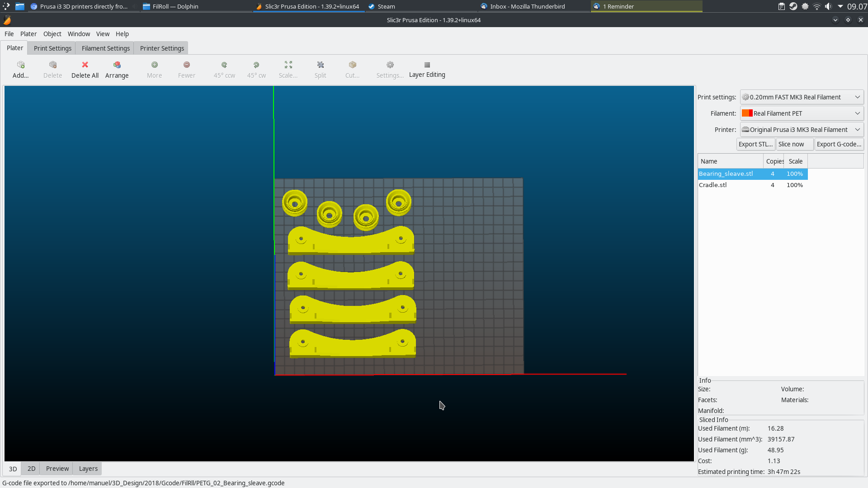Open the Filament preset dropdown

pyautogui.click(x=802, y=113)
